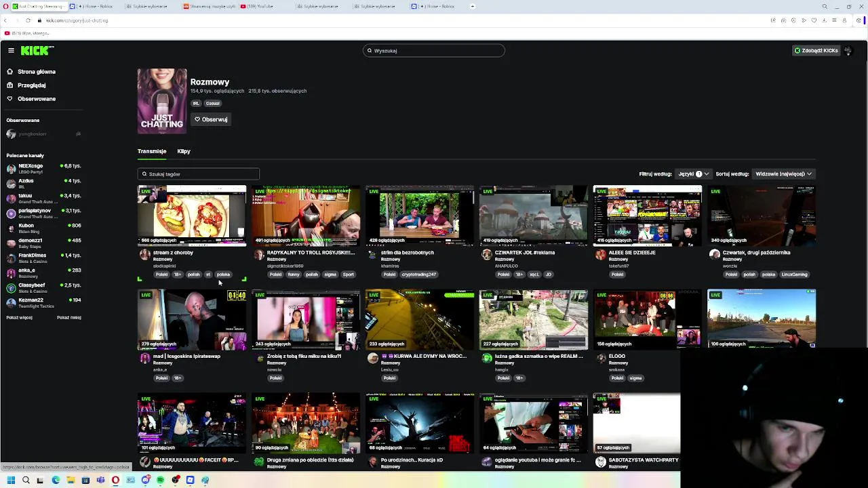Open 'luźna gadka szmatka' stream thumbnail
Image resolution: width=868 pixels, height=488 pixels.
coord(534,319)
